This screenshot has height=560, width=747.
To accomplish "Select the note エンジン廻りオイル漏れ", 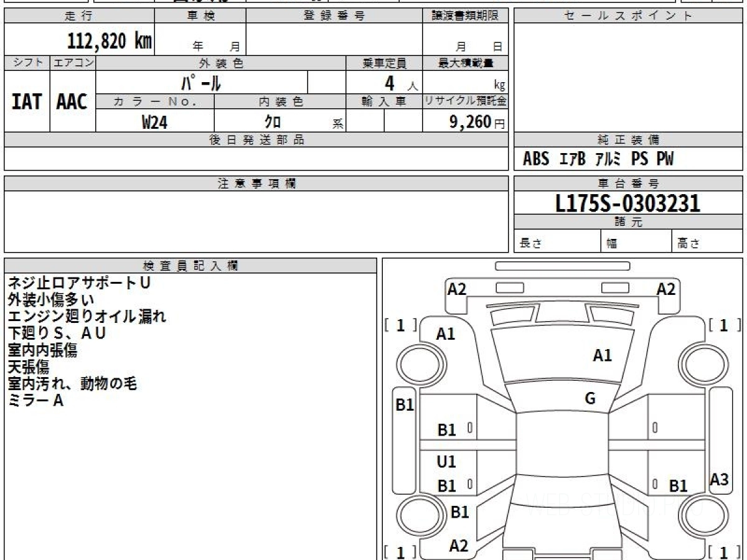I will tap(87, 317).
